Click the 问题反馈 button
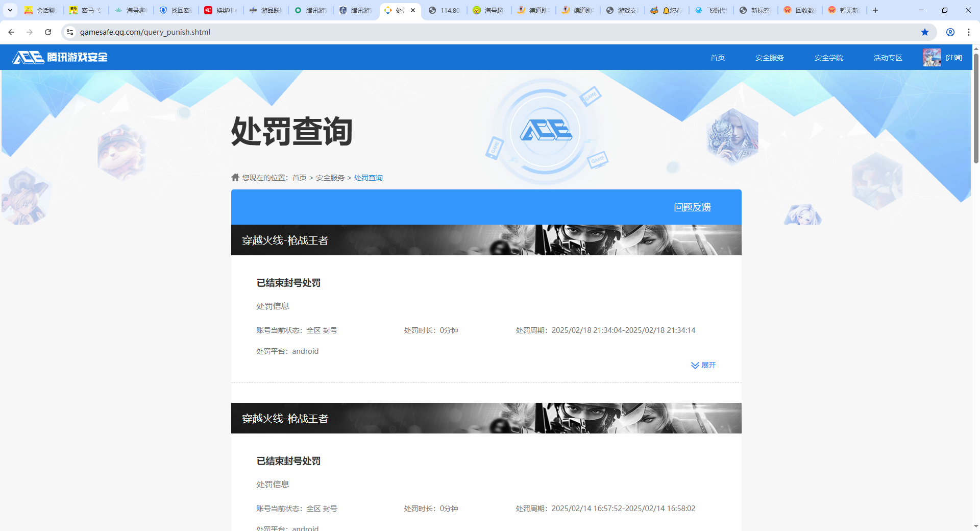The image size is (980, 531). [x=693, y=207]
